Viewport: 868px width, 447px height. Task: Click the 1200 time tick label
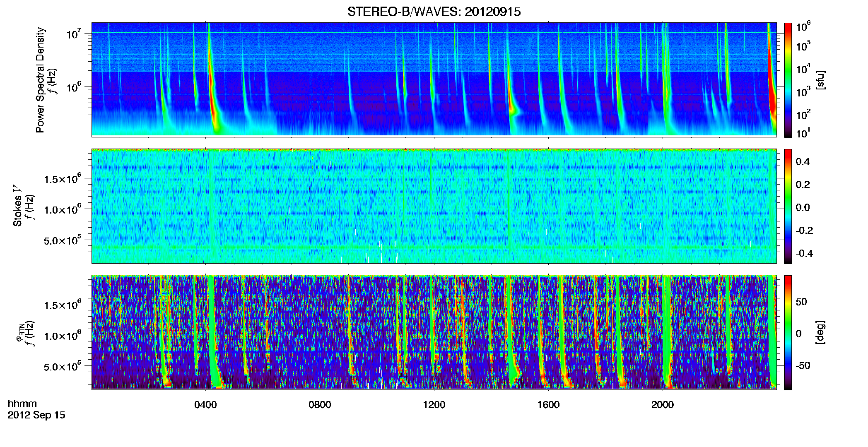pos(434,405)
